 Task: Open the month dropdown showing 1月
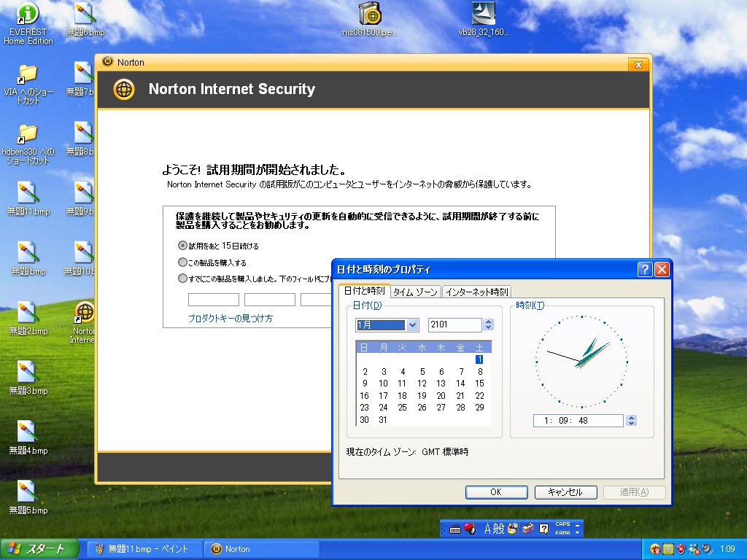(413, 325)
